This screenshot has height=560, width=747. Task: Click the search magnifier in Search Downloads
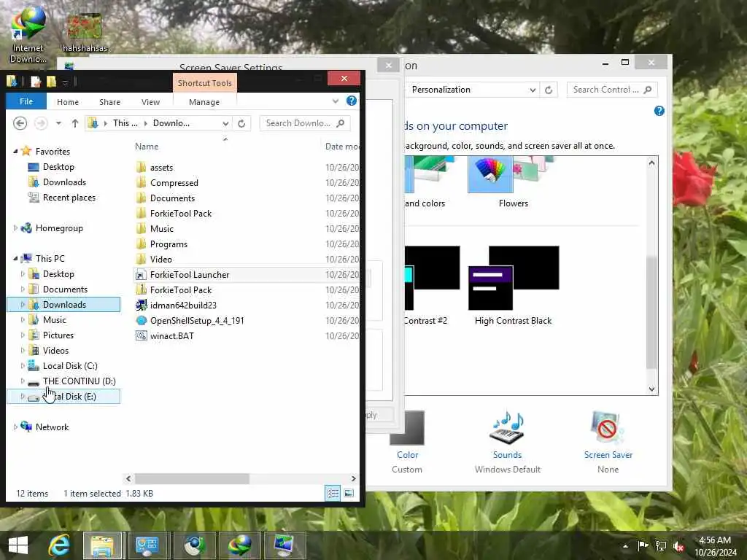click(340, 123)
